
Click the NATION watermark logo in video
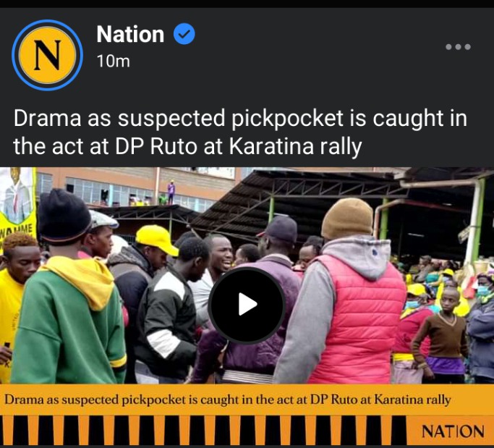click(453, 431)
